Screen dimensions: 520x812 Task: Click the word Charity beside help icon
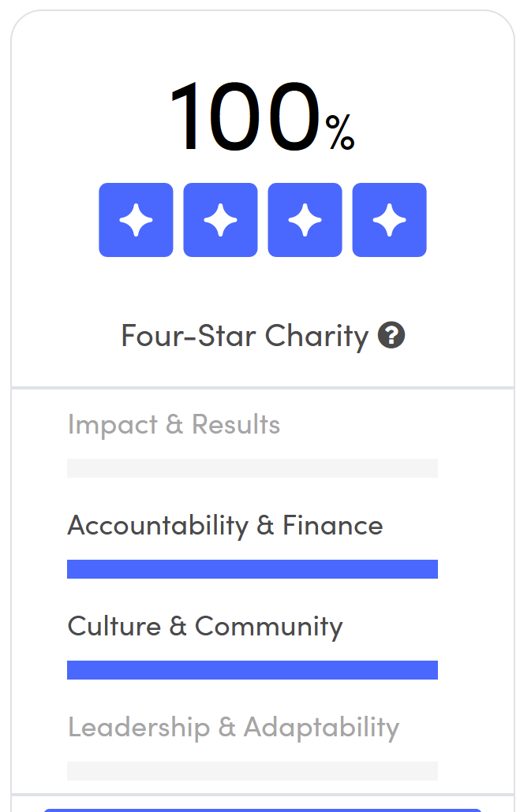[x=316, y=336]
